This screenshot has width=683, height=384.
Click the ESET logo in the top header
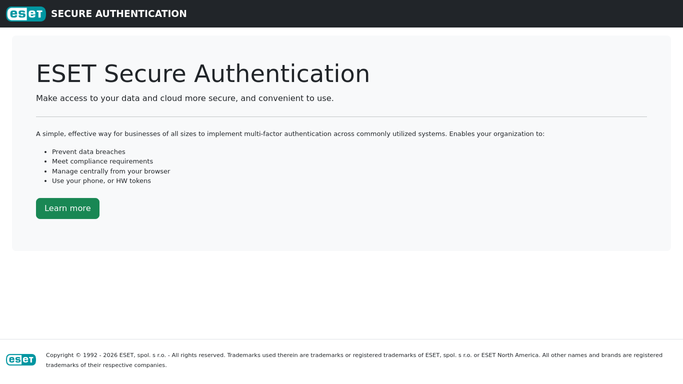click(26, 14)
